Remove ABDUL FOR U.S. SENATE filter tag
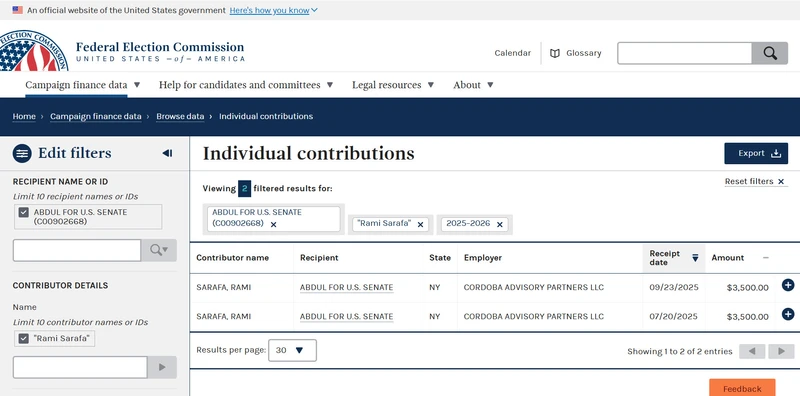 273,225
